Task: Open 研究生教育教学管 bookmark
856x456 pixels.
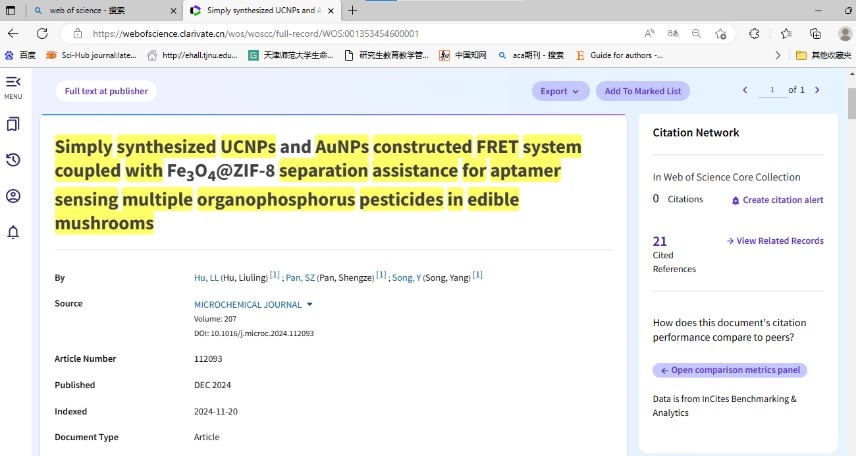Action: click(x=387, y=55)
